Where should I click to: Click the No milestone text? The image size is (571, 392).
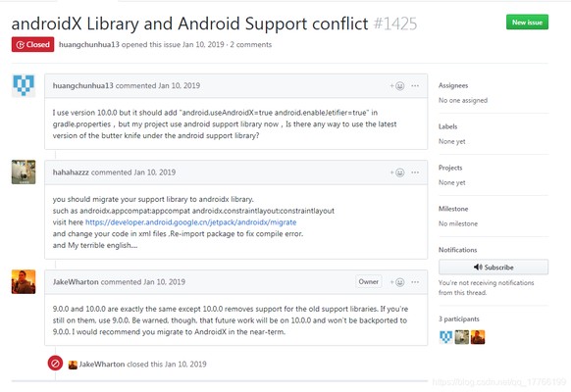[458, 223]
